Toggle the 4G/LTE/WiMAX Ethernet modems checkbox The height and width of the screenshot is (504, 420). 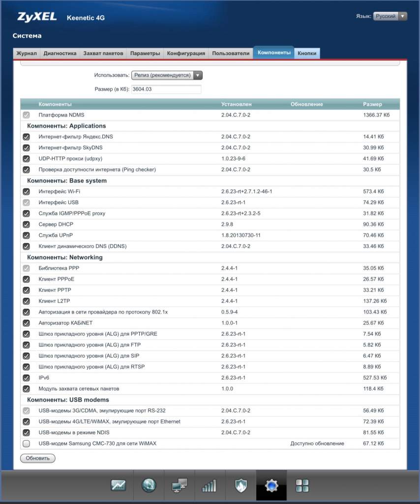point(27,422)
